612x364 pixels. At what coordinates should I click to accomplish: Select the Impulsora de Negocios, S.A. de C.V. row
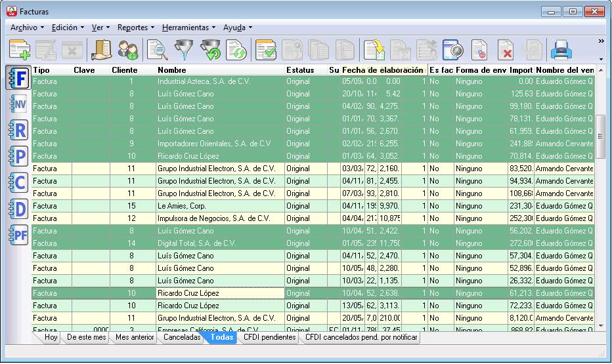(313, 218)
